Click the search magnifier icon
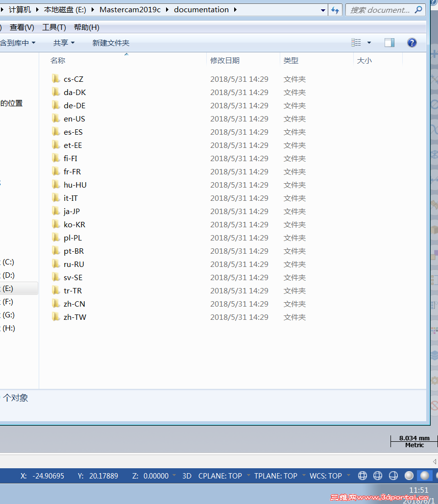Viewport: 438px width, 504px height. point(418,10)
